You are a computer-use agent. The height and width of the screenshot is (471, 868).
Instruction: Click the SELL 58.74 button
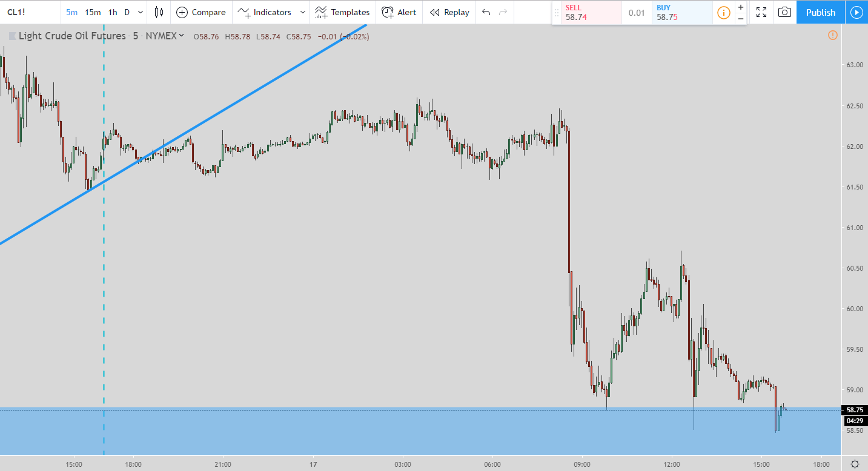(591, 13)
